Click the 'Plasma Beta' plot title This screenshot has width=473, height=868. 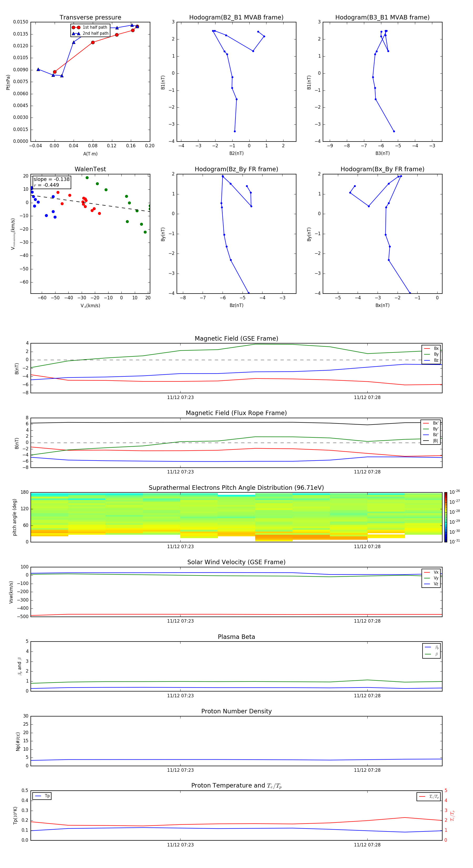pyautogui.click(x=236, y=637)
